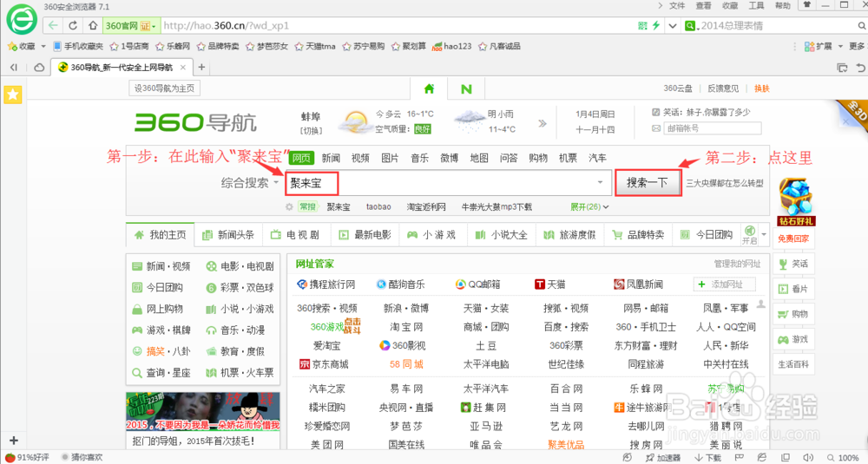The width and height of the screenshot is (868, 464).
Task: Open the hao123 bookmark
Action: (x=451, y=47)
